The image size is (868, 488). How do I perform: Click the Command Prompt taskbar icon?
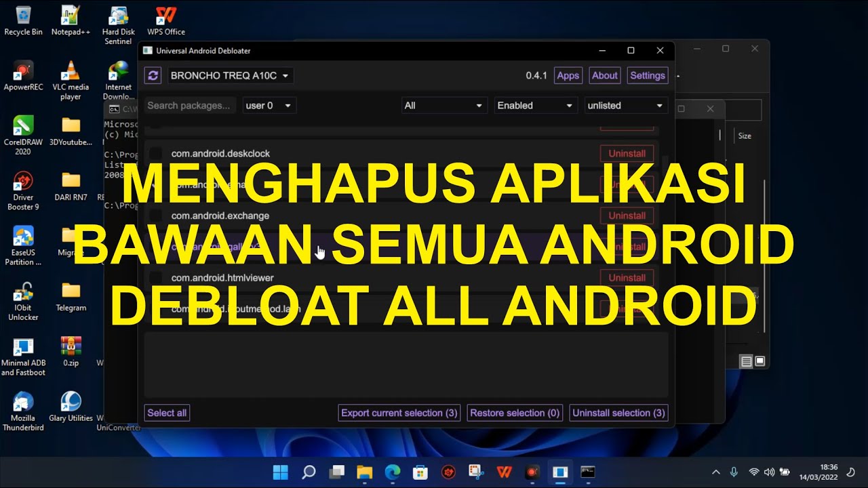(587, 472)
